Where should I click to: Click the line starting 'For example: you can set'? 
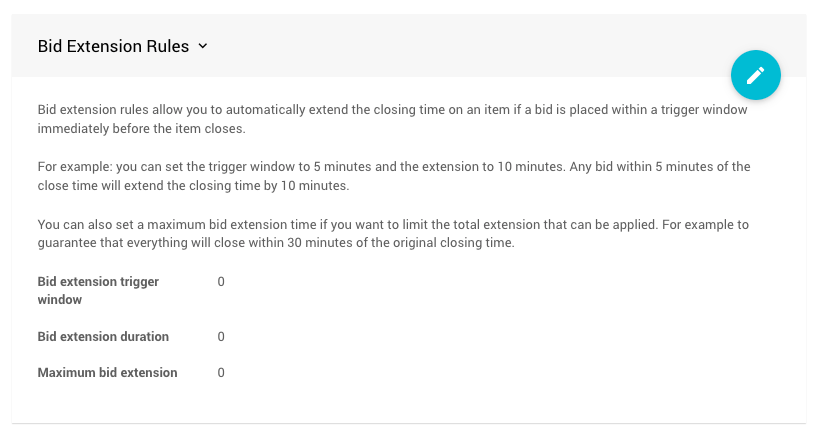click(x=300, y=166)
